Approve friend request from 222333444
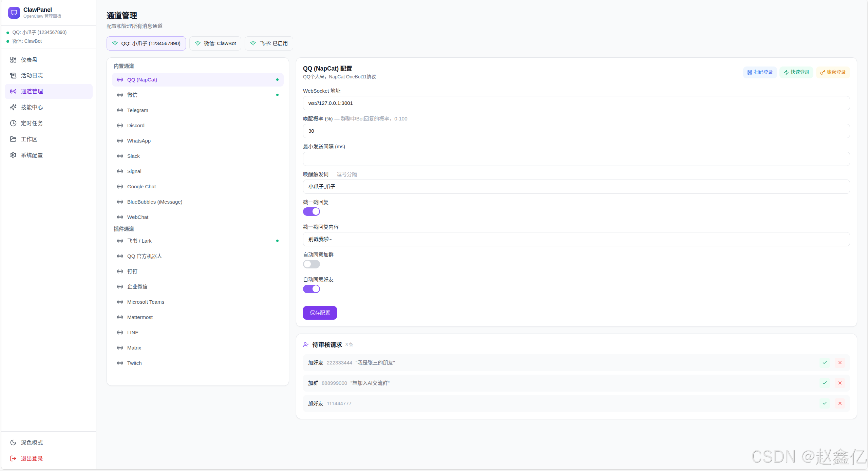The image size is (868, 471). click(x=825, y=363)
